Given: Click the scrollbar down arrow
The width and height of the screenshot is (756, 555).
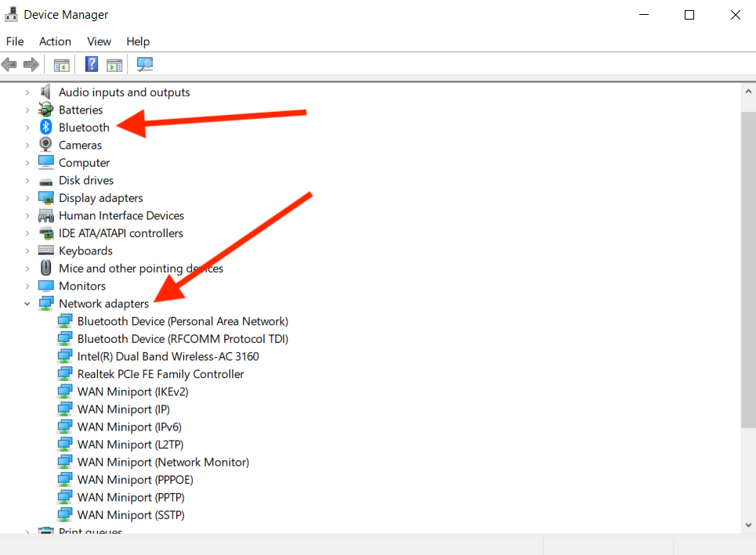Looking at the screenshot, I should (747, 524).
